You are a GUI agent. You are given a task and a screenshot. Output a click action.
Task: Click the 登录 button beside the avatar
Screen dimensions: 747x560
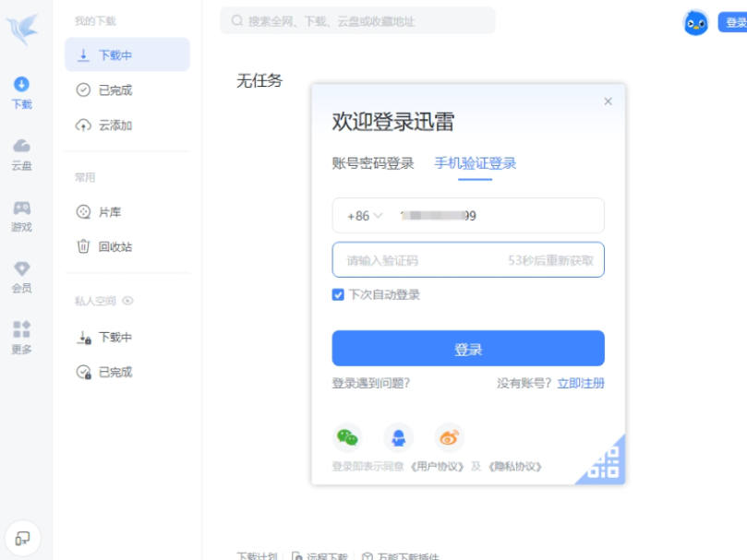(733, 22)
